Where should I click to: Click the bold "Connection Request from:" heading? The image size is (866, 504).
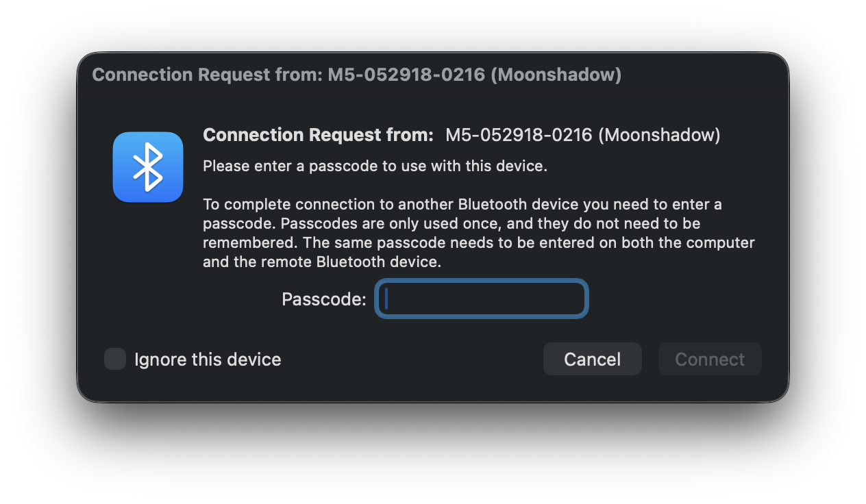(x=319, y=135)
